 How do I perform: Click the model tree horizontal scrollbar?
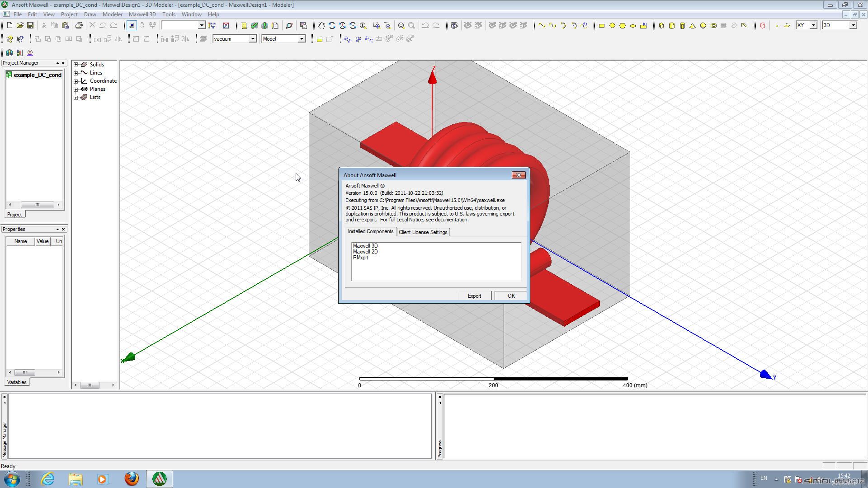tap(95, 385)
